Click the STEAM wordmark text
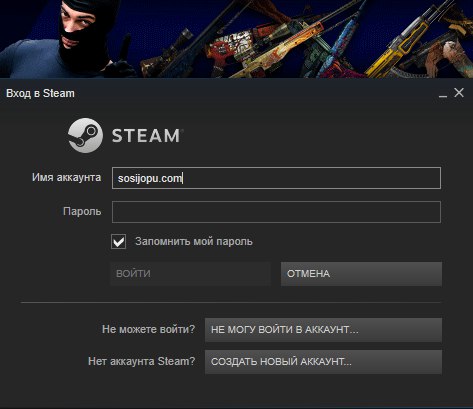 tap(147, 136)
